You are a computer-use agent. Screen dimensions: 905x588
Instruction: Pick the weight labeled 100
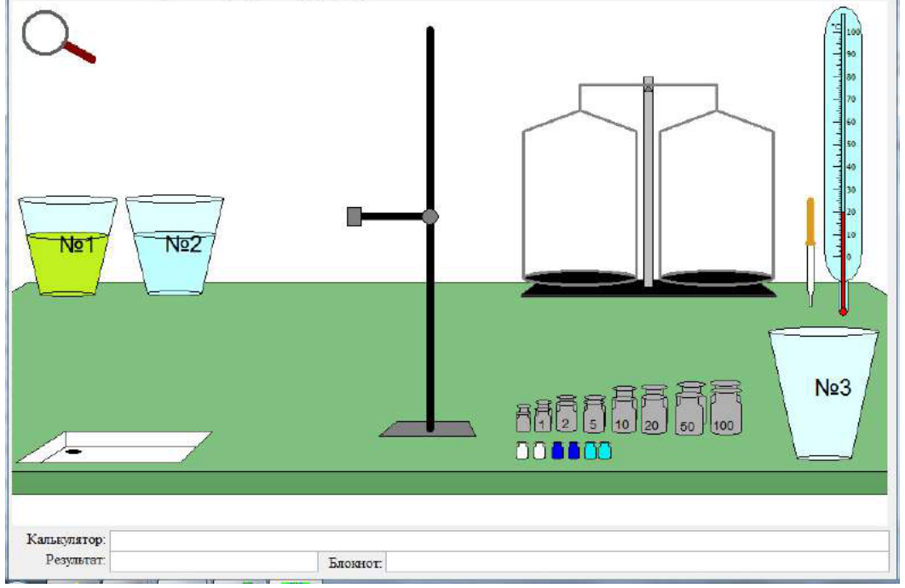725,407
